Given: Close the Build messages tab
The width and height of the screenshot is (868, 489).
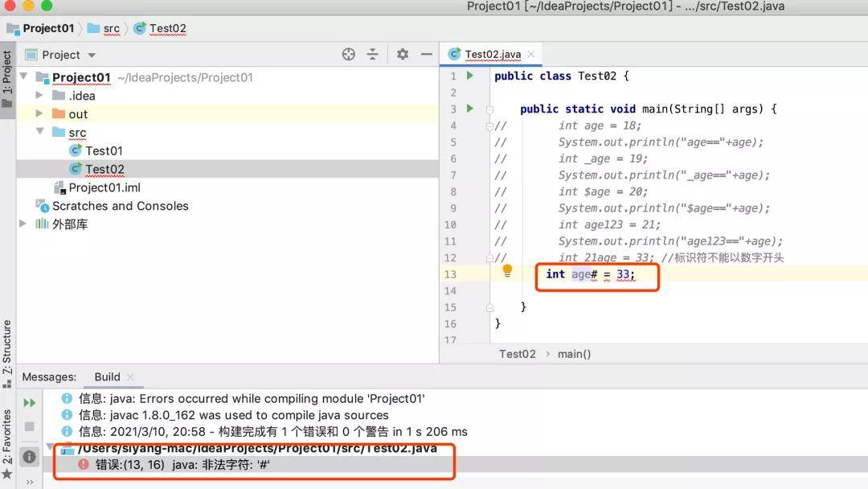Looking at the screenshot, I should point(130,377).
